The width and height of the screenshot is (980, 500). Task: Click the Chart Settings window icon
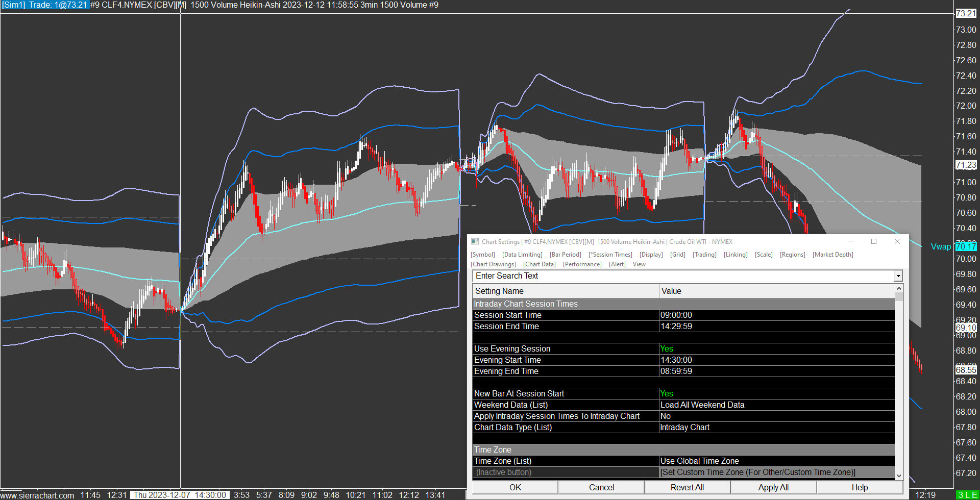coord(475,242)
